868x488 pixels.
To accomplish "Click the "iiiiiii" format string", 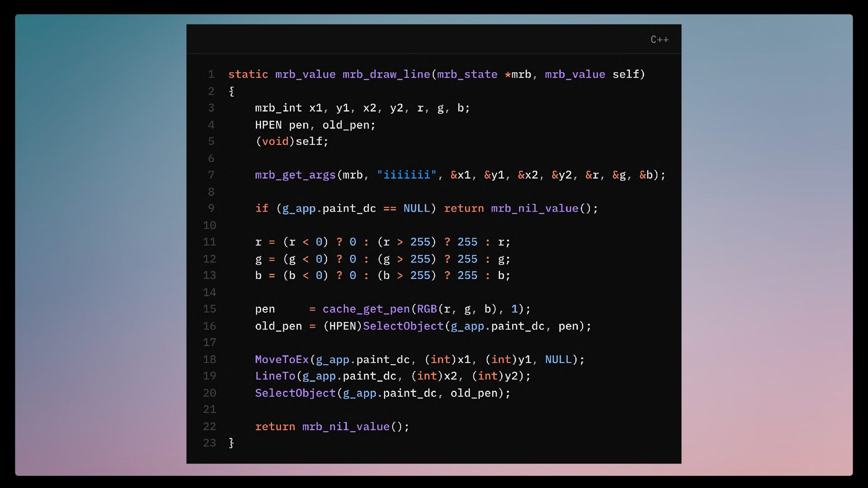I will coord(406,175).
